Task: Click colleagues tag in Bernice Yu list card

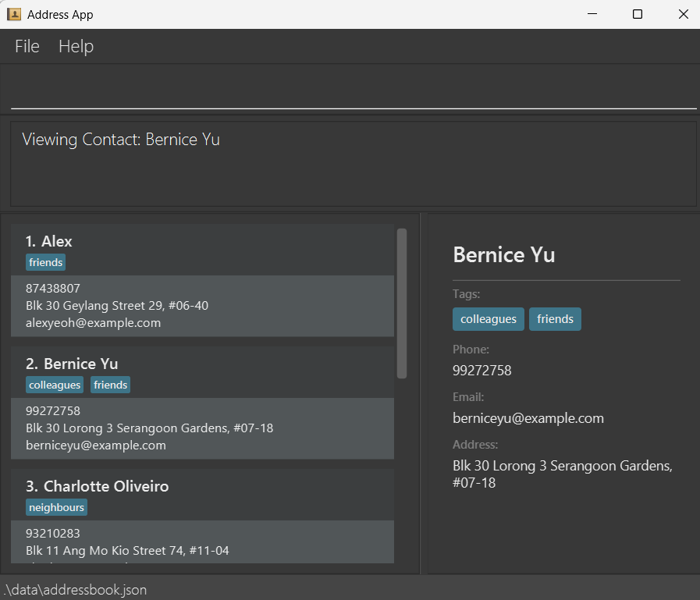Action: [x=55, y=385]
